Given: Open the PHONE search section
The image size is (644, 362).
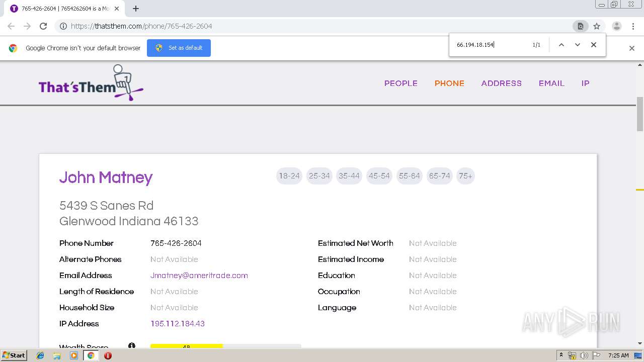Looking at the screenshot, I should [449, 83].
